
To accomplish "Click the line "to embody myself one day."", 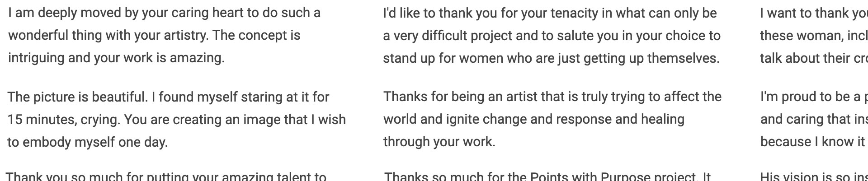I will 87,142.
